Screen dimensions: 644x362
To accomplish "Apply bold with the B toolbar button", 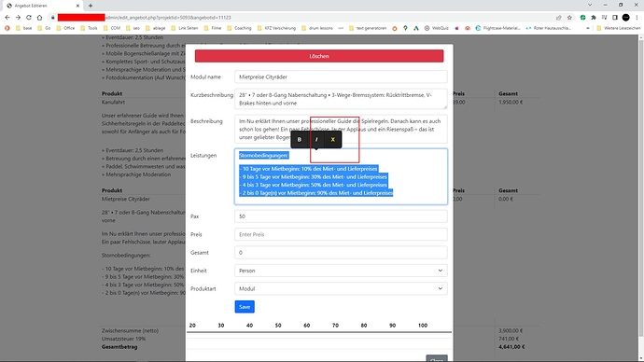I will [x=300, y=140].
